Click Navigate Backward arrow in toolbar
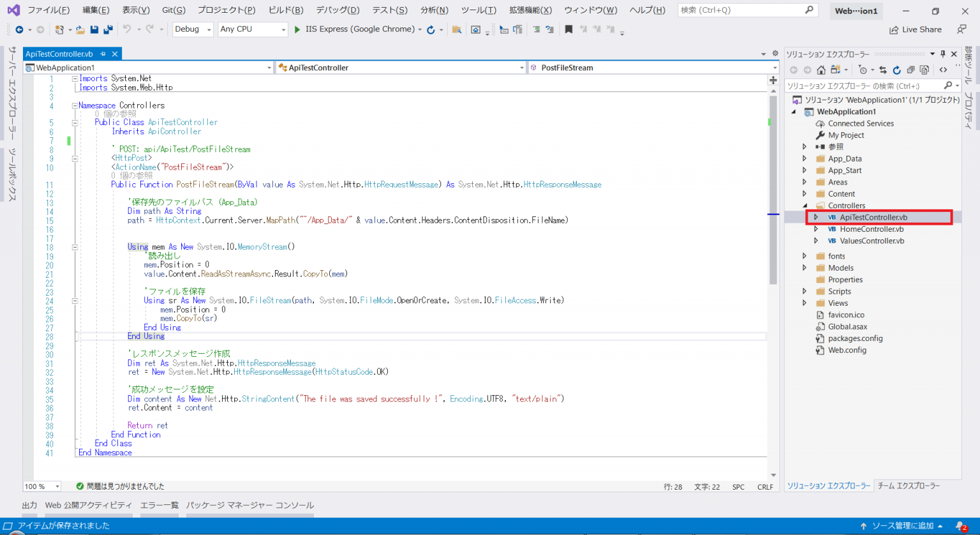The width and height of the screenshot is (980, 535). 20,29
